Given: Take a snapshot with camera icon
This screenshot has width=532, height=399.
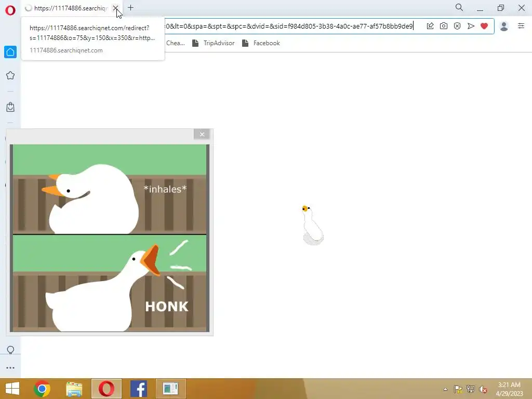Looking at the screenshot, I should pyautogui.click(x=444, y=26).
